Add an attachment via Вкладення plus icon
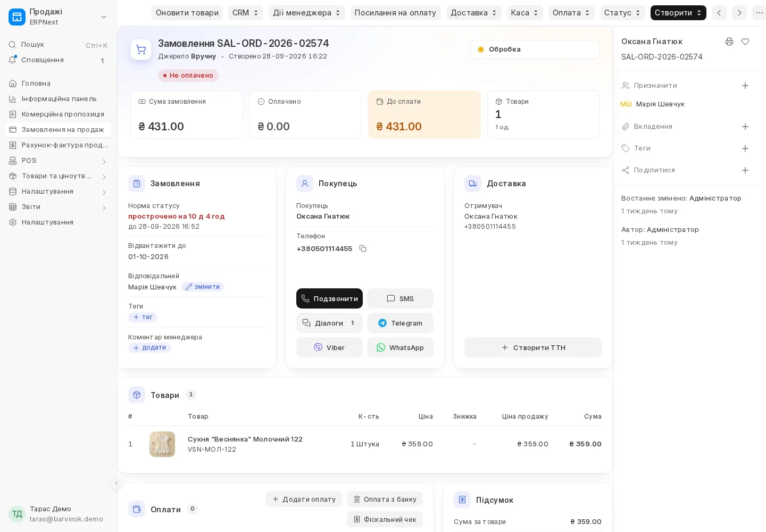The width and height of the screenshot is (766, 532). coord(745,127)
